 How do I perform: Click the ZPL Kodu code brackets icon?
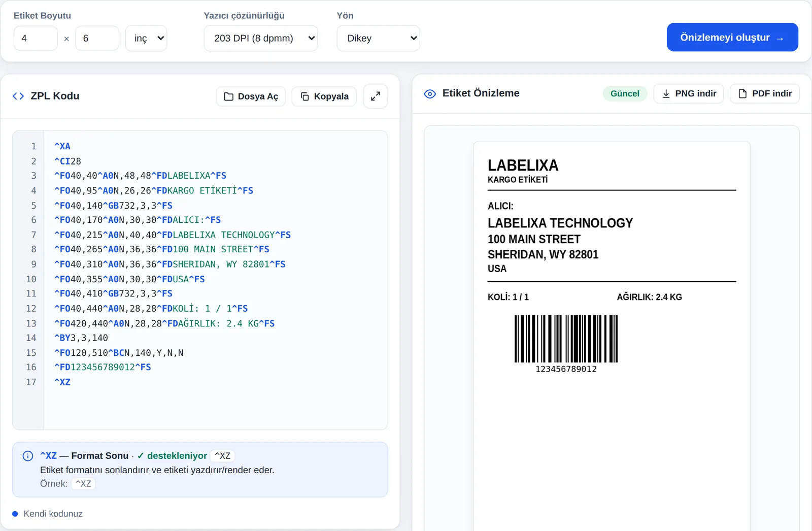pyautogui.click(x=18, y=96)
